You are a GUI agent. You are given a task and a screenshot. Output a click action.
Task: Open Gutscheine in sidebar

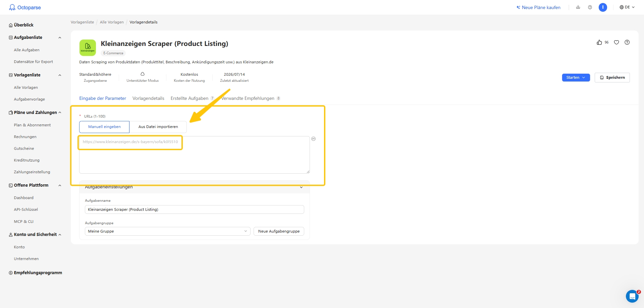[24, 148]
